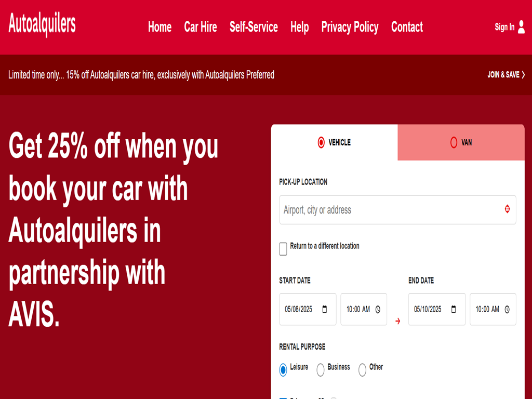Enable Return to a different location checkbox
Viewport: 532px width, 399px height.
[283, 249]
